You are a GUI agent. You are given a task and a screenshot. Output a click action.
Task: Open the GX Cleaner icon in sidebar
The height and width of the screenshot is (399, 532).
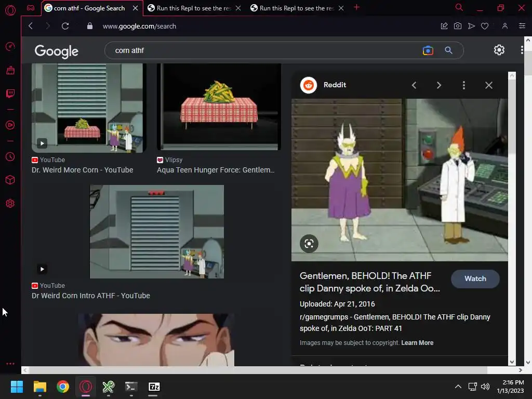click(x=10, y=70)
